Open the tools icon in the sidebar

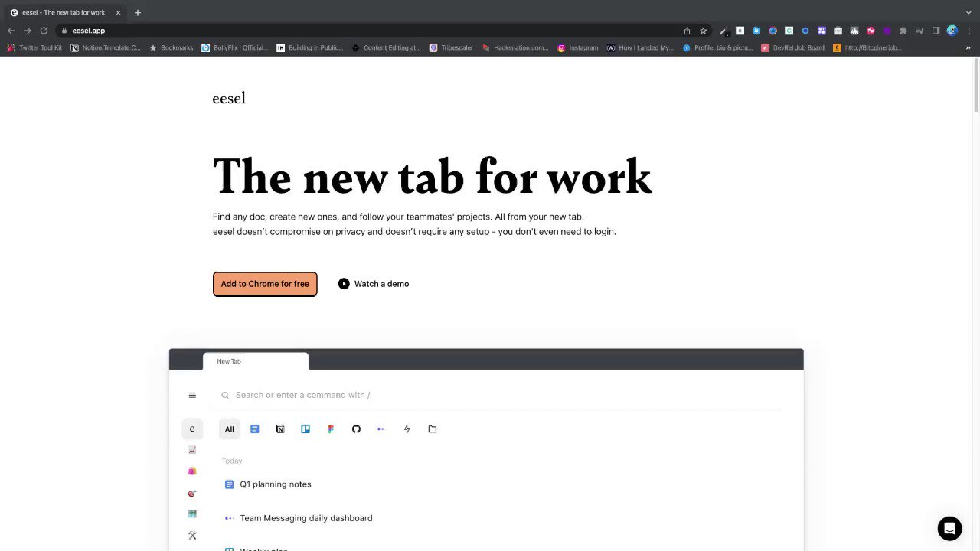coord(192,535)
